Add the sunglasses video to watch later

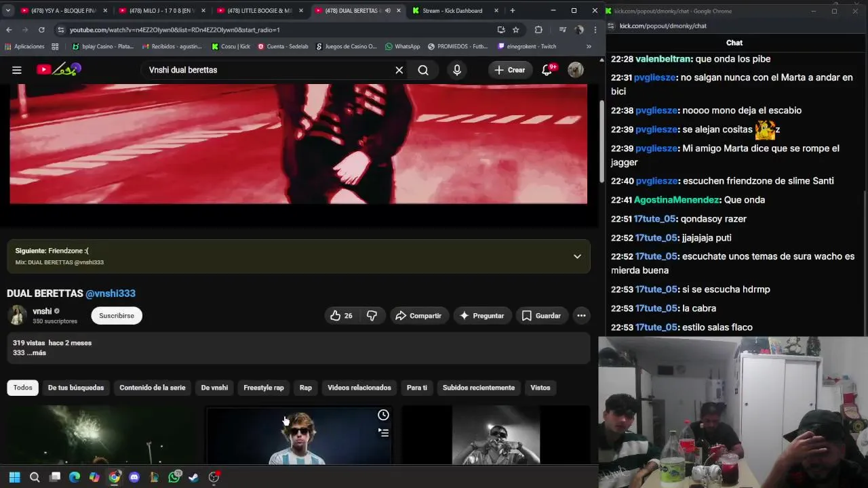(x=383, y=415)
